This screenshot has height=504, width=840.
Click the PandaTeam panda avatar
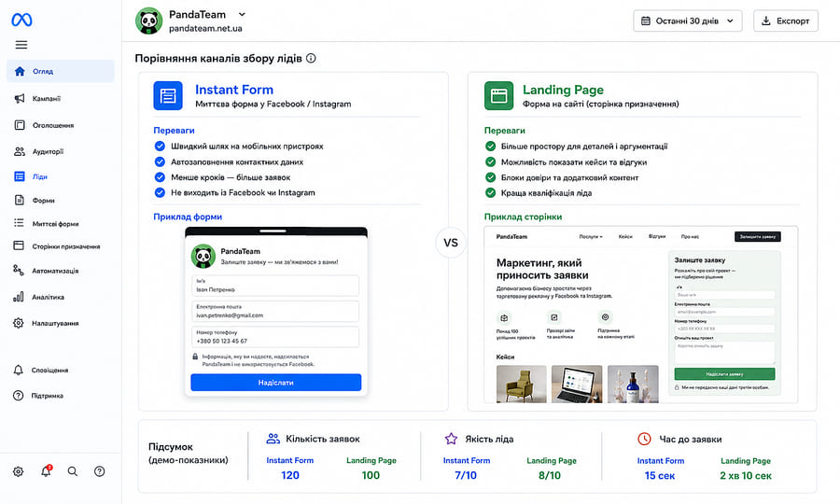pyautogui.click(x=149, y=21)
